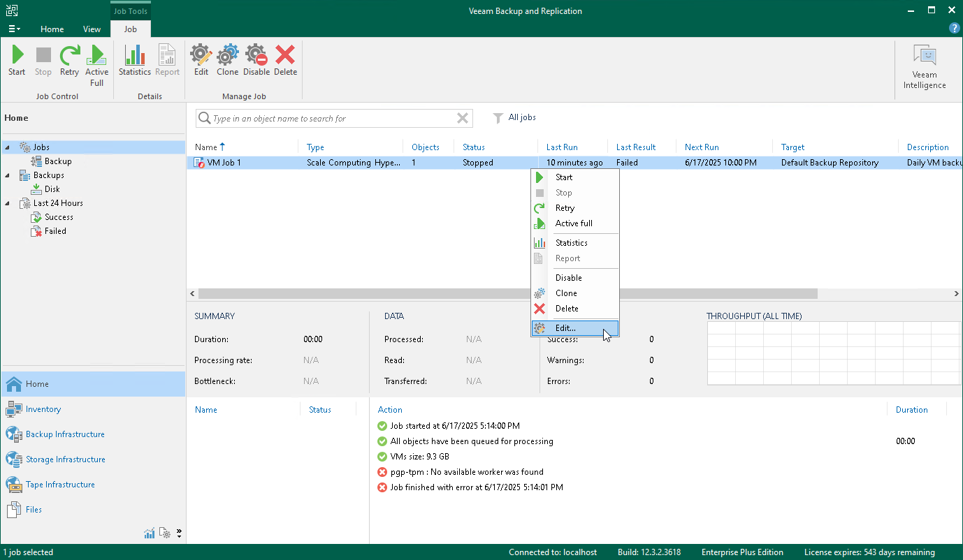Image resolution: width=963 pixels, height=560 pixels.
Task: Choose Stop in the context menu
Action: tap(575, 193)
